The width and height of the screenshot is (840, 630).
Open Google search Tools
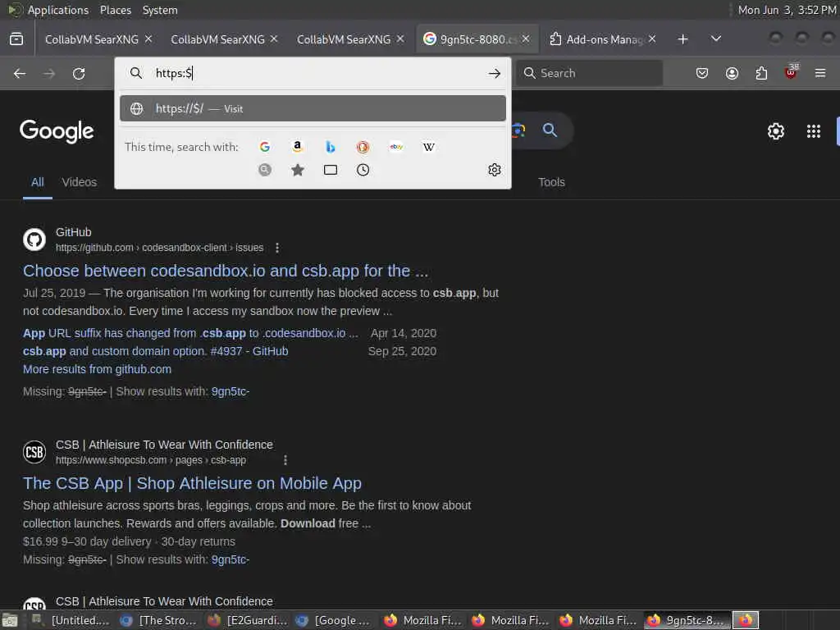tap(551, 182)
